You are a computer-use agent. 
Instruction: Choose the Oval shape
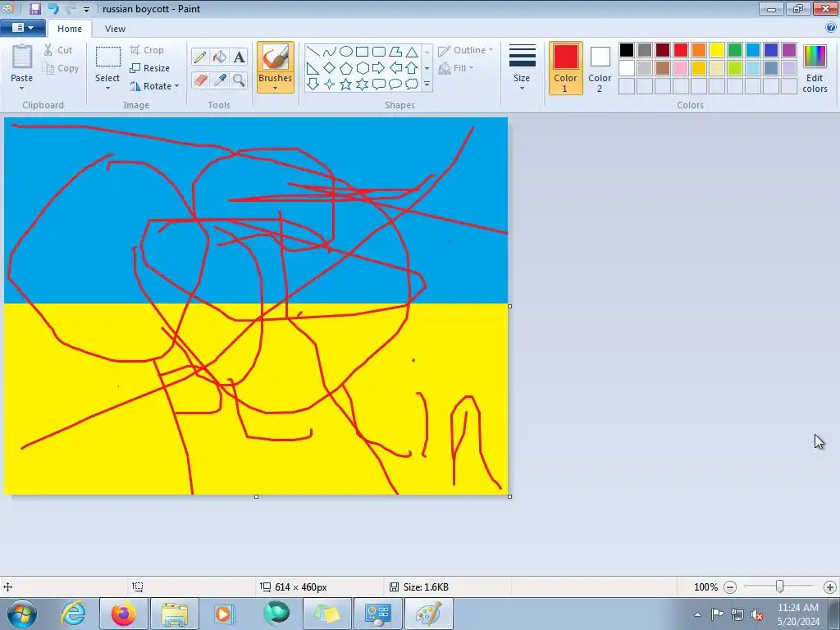346,52
